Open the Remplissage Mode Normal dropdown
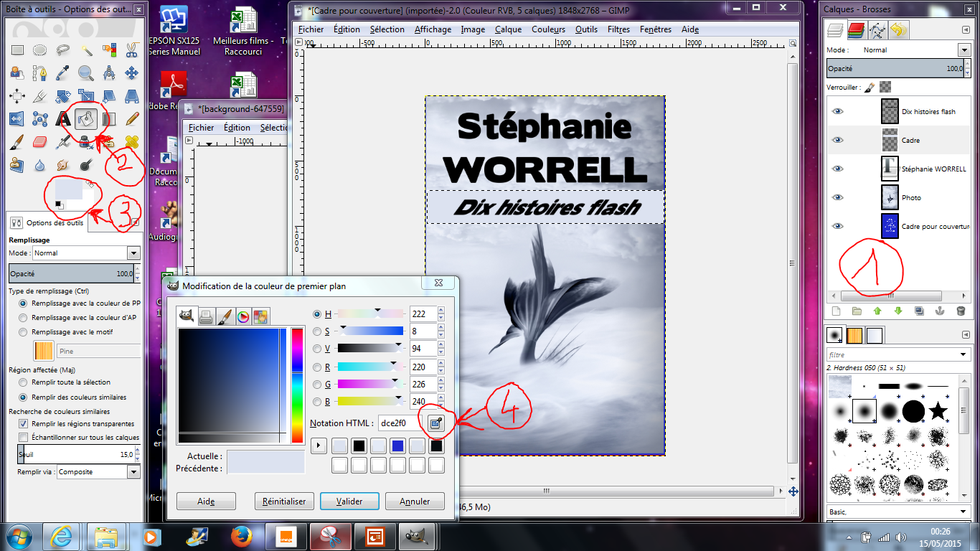The width and height of the screenshot is (980, 551). (x=133, y=253)
